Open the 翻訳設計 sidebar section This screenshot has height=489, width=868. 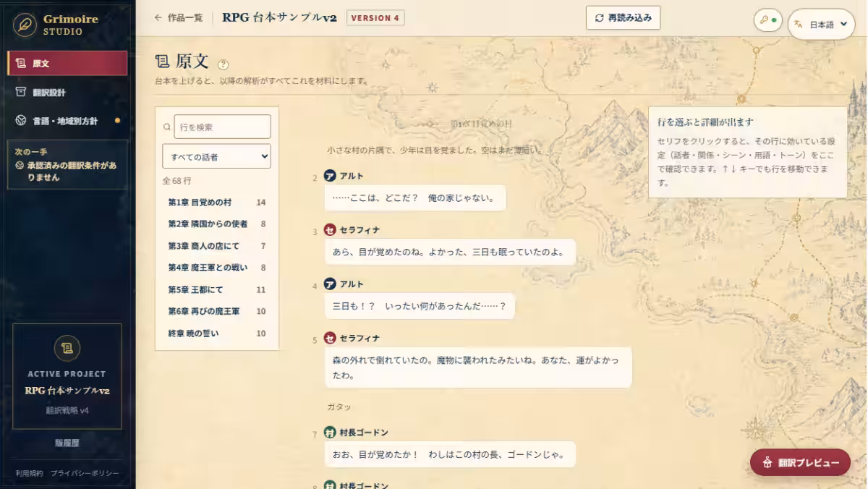(68, 93)
